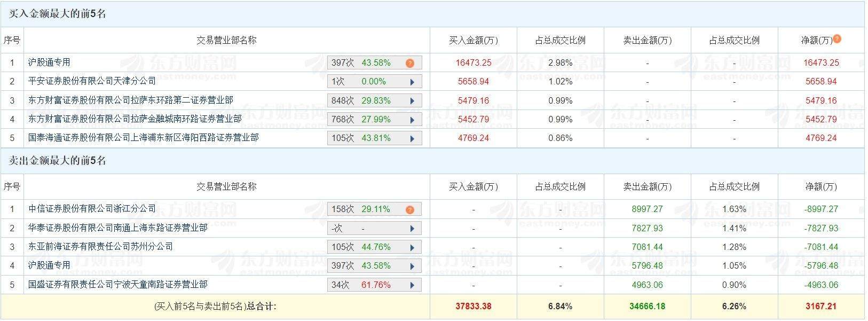The image size is (868, 321).
Task: Open the 国泰海通证券上海浦东新区海阳西路 link
Action: 143,138
